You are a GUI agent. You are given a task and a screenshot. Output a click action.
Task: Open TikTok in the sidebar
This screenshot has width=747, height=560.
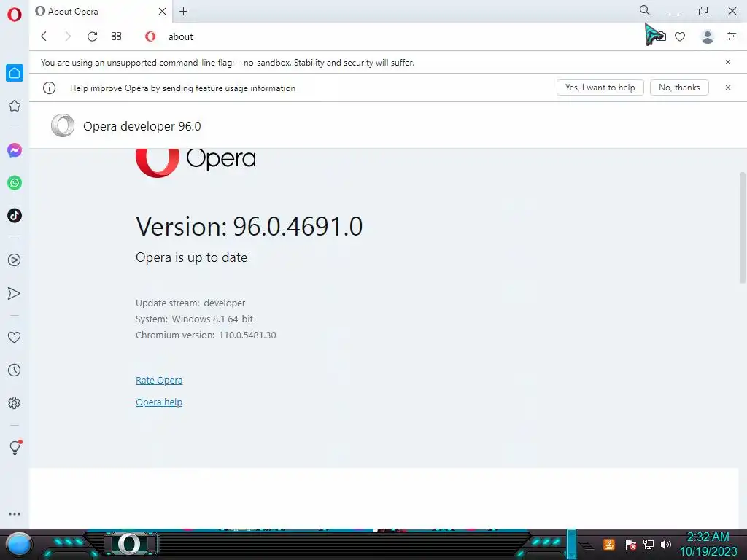[15, 216]
